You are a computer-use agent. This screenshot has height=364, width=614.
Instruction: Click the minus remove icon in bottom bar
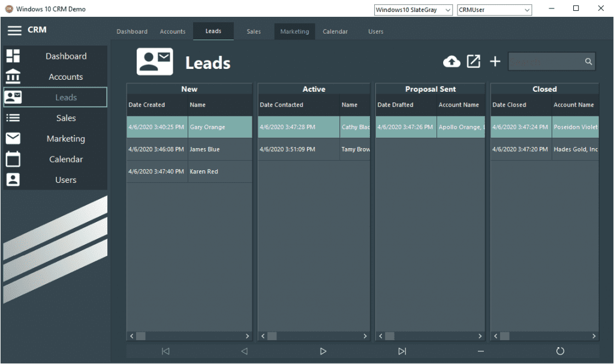481,351
